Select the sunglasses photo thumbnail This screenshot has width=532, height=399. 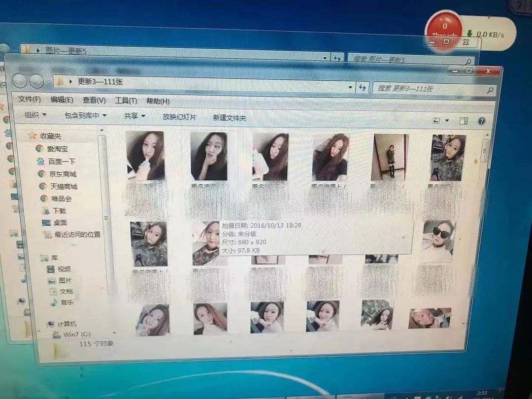pos(438,241)
